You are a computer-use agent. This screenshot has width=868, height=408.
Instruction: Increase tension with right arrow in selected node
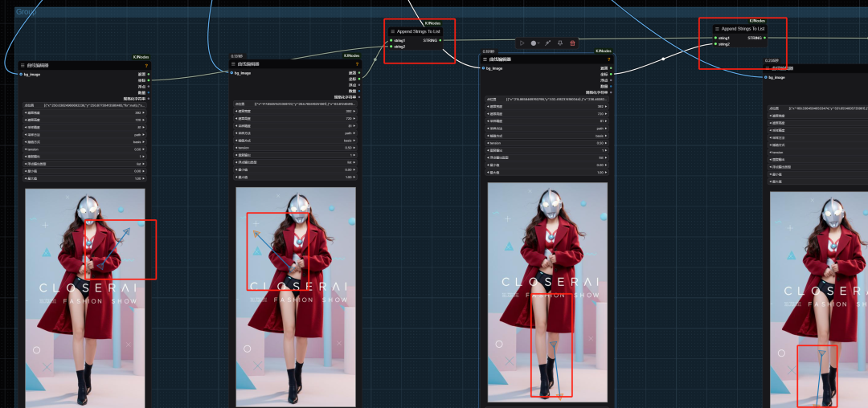606,143
